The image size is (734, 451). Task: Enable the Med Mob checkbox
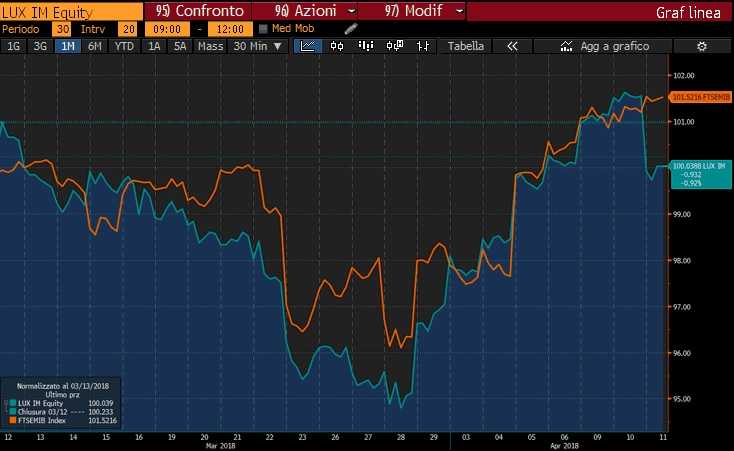[263, 29]
